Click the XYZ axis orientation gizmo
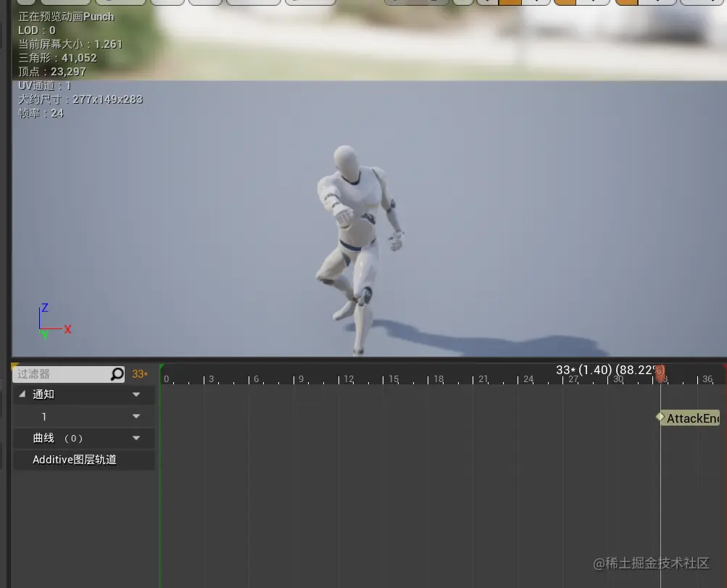 (x=54, y=321)
